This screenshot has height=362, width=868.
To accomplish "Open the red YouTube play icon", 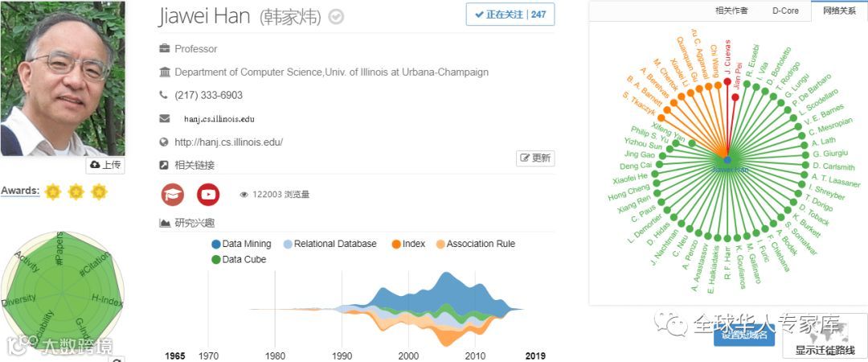I will point(208,194).
